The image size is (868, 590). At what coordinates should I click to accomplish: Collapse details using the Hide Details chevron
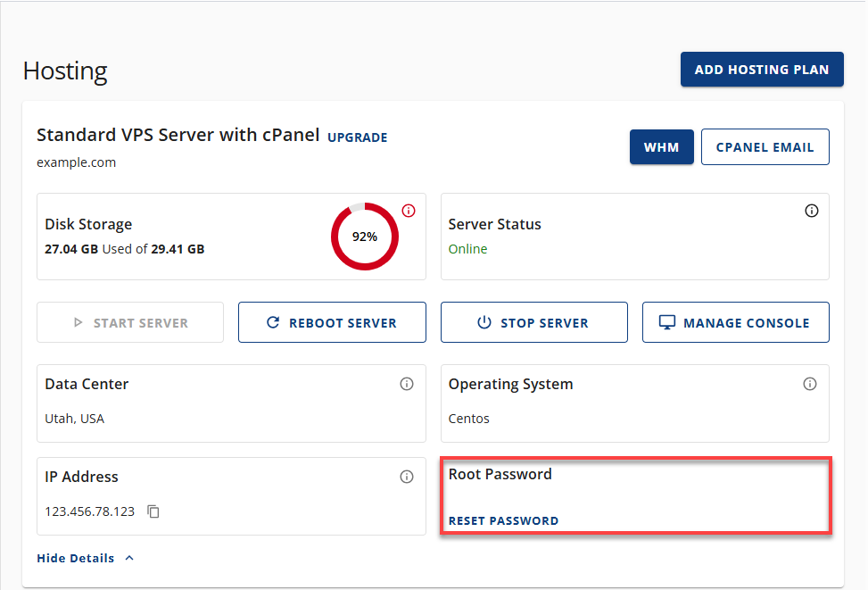pyautogui.click(x=128, y=558)
